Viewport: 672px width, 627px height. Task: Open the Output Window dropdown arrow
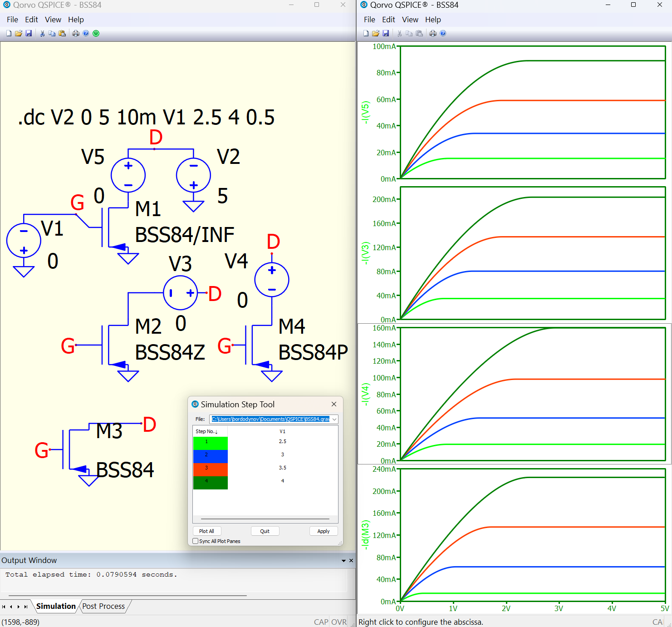344,561
